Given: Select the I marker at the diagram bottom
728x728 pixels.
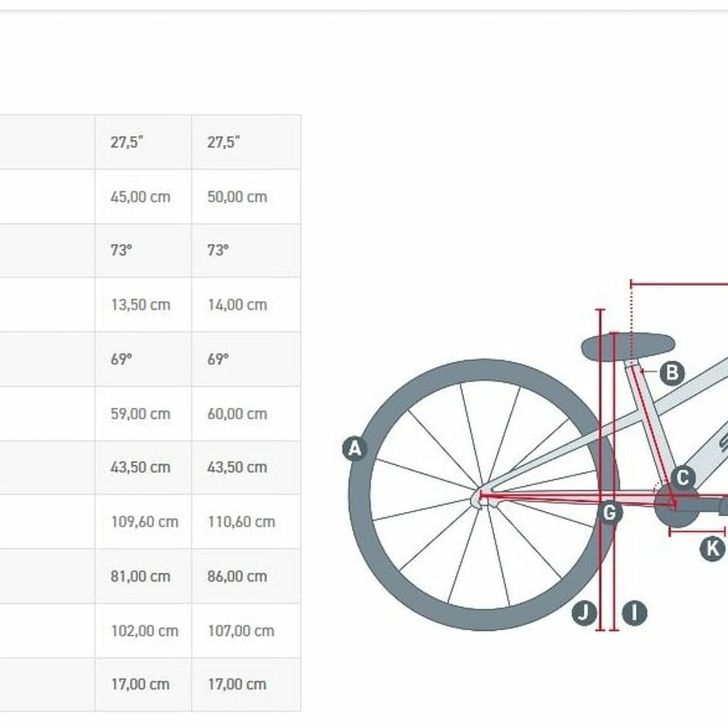Looking at the screenshot, I should pyautogui.click(x=635, y=613).
